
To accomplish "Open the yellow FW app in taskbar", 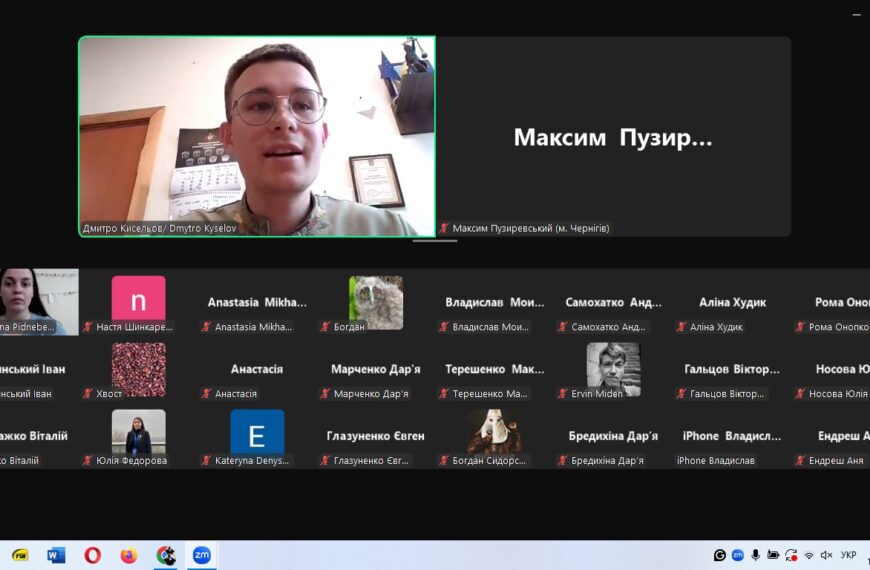I will 20,555.
